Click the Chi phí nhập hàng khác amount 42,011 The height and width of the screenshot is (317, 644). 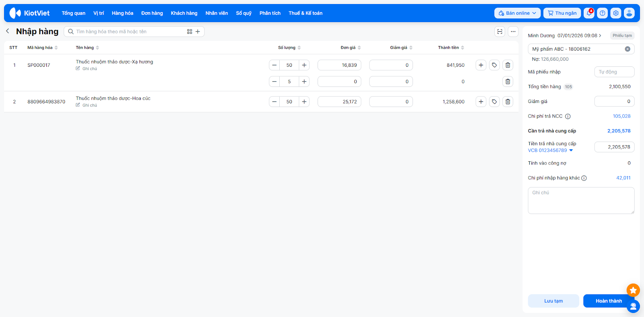(623, 178)
